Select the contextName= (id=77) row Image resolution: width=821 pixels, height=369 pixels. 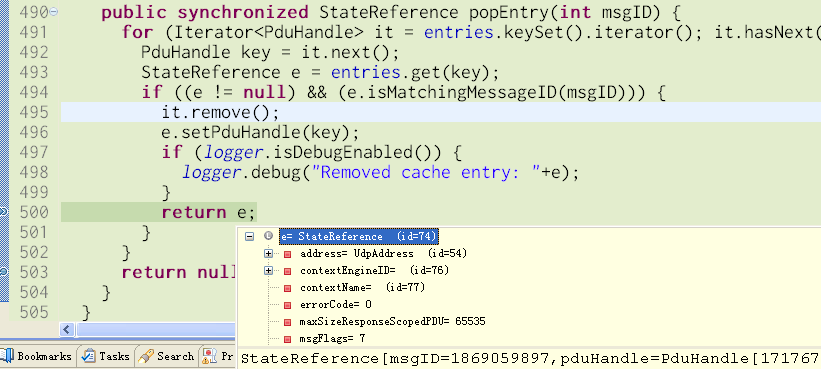coord(362,287)
